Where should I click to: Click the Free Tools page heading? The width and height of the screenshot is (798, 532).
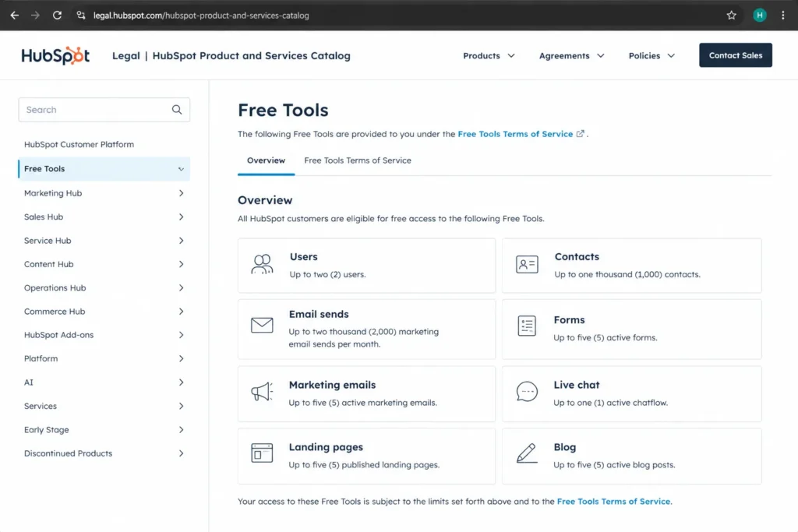tap(283, 110)
